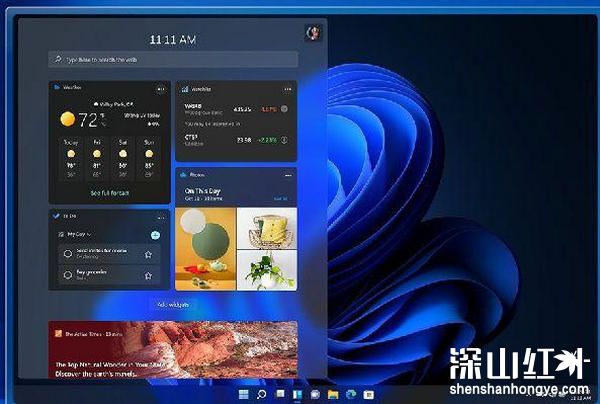Click the On This Day heading

[202, 191]
